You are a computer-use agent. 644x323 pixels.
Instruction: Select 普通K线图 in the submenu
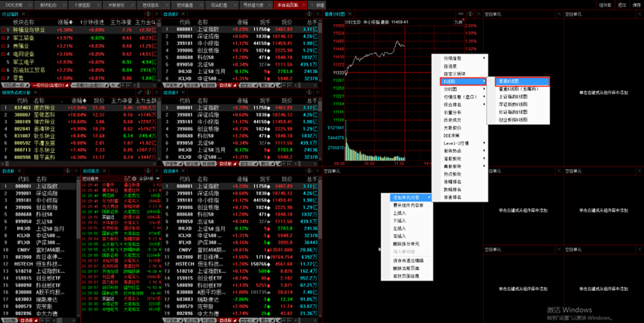522,81
